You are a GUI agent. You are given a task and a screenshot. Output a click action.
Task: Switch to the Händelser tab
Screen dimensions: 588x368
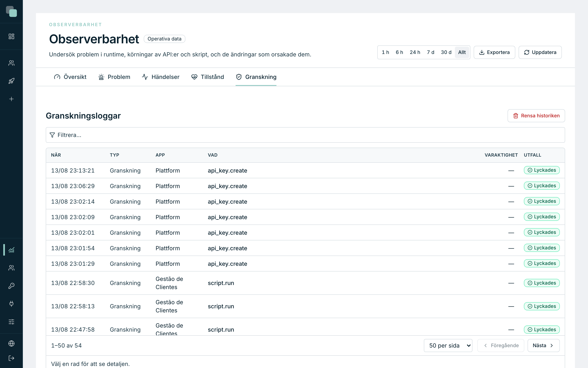(161, 77)
